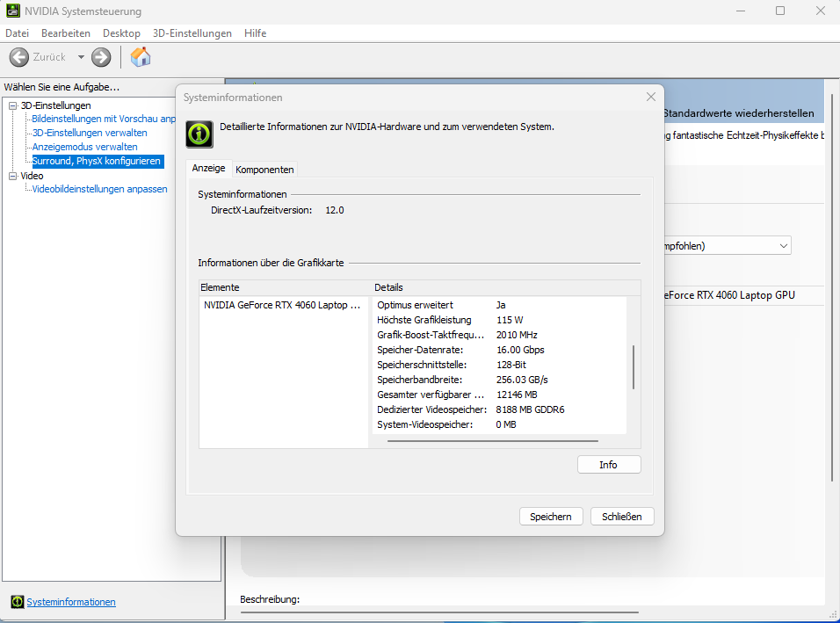The image size is (840, 623).
Task: Click the main window's right vertical scrollbar
Action: click(832, 286)
